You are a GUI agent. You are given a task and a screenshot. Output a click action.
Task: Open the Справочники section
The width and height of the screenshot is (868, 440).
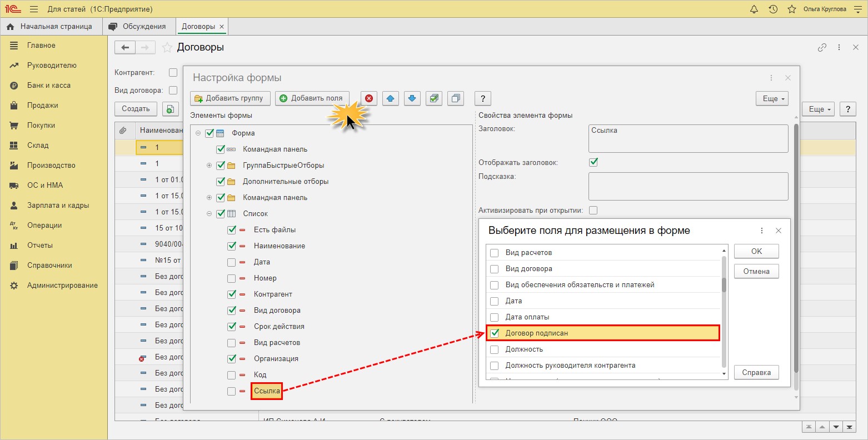coord(49,266)
